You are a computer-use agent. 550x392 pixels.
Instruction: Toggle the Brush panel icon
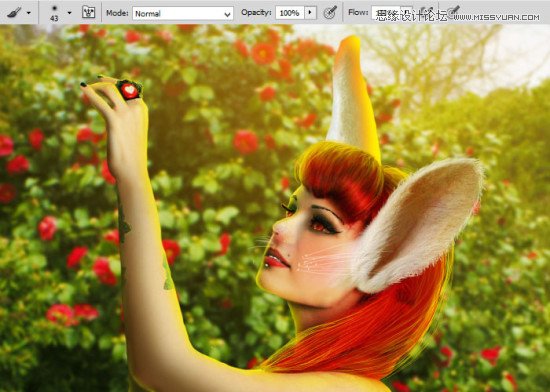tap(88, 12)
